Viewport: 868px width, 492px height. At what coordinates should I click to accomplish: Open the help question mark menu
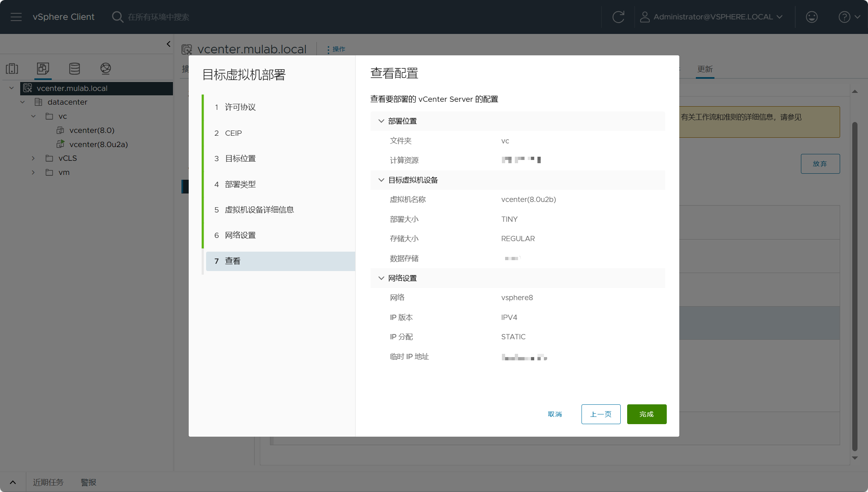(x=849, y=17)
